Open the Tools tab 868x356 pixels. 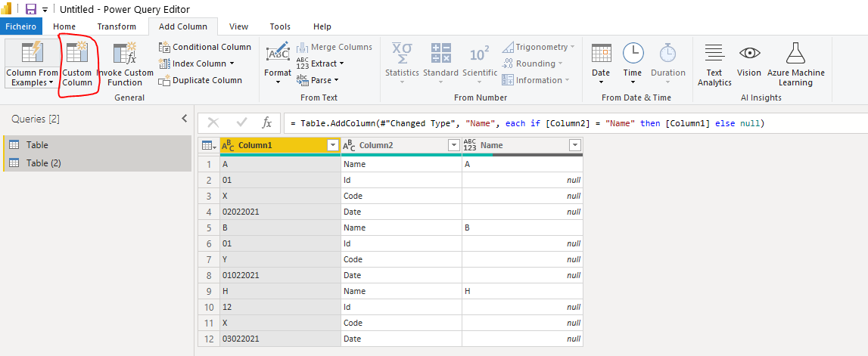pyautogui.click(x=280, y=26)
